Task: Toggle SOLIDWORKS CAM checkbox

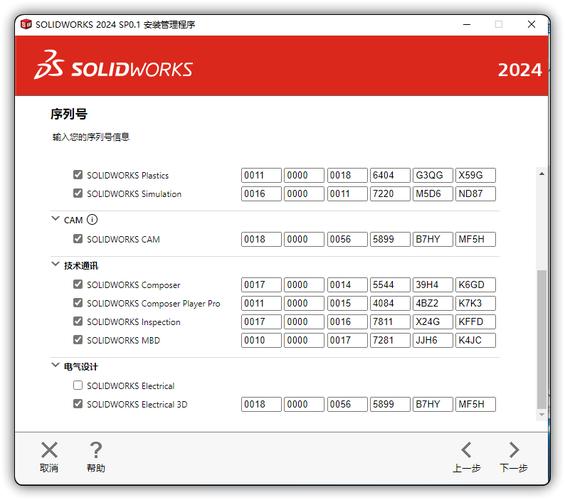Action: [78, 239]
